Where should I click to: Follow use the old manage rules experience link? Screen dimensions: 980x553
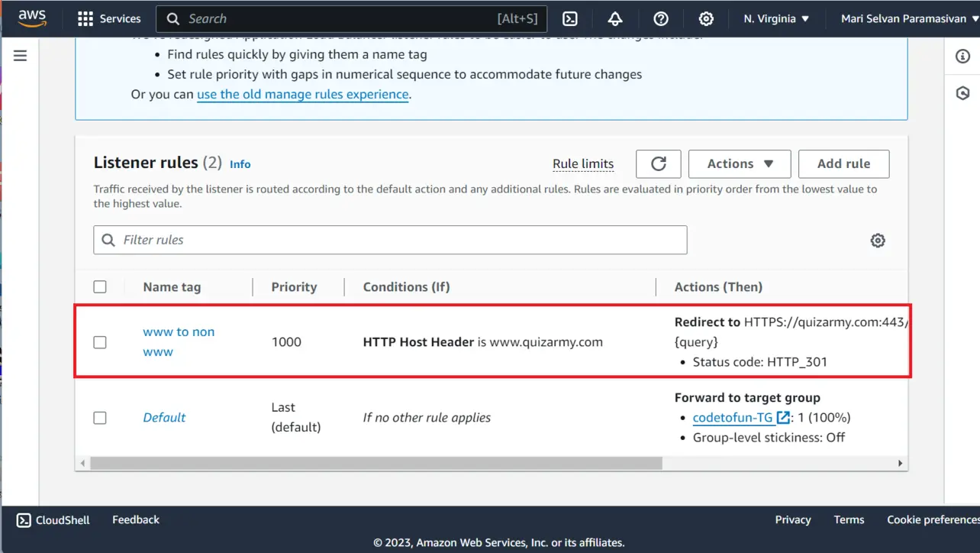coord(303,95)
